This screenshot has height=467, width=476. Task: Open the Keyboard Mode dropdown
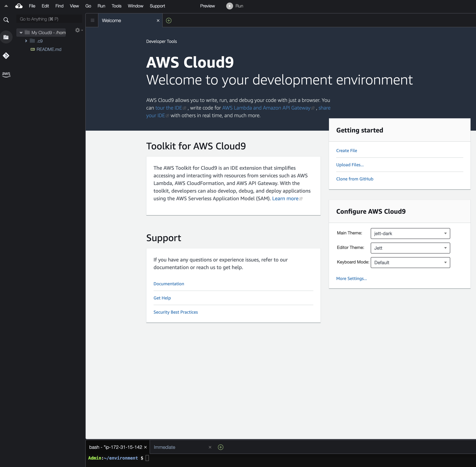410,262
